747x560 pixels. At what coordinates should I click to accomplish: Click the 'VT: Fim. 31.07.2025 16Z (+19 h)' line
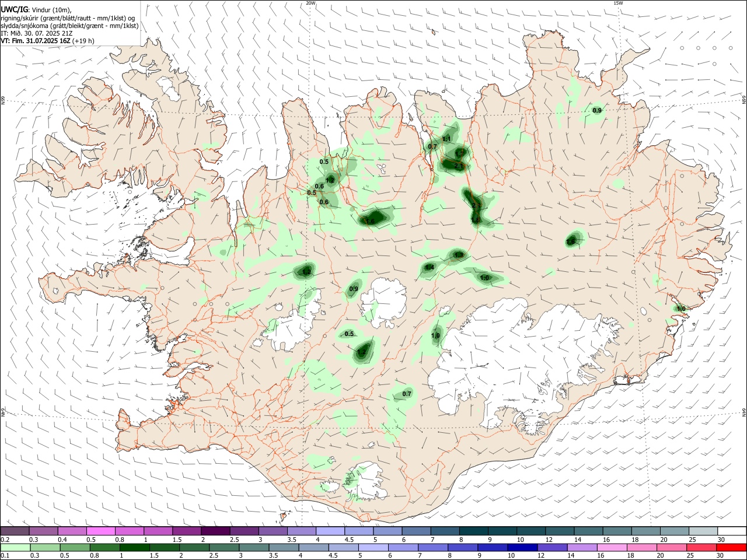(x=47, y=41)
